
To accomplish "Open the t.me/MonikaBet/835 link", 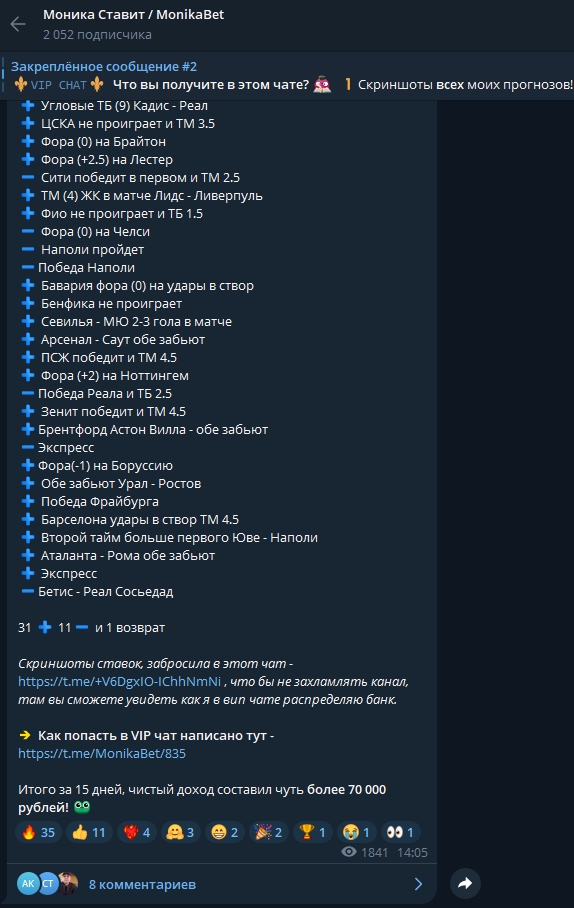I will click(102, 753).
